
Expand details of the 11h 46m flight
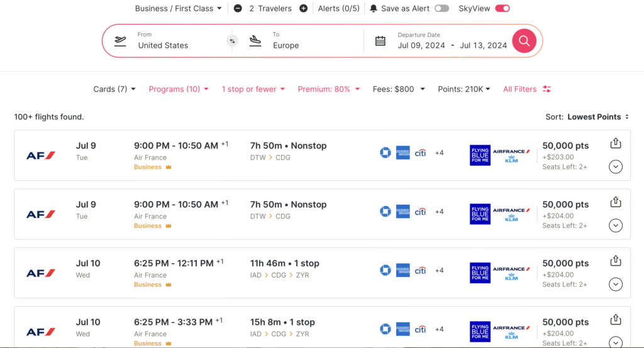[615, 284]
